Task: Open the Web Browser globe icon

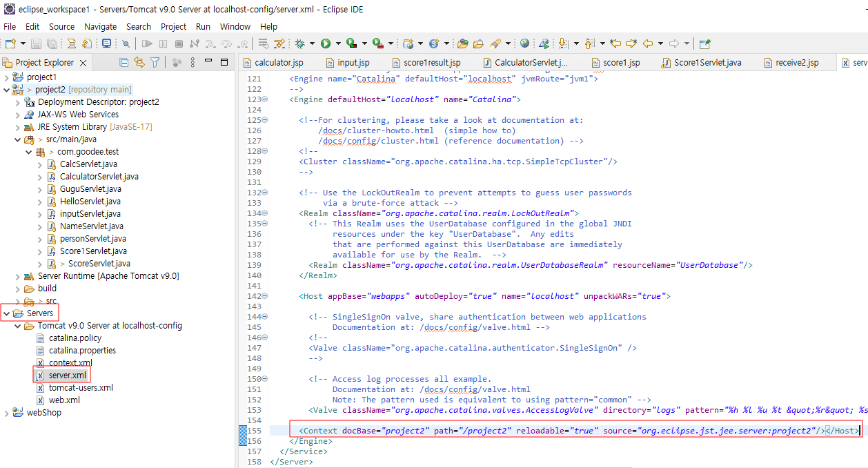Action: [524, 43]
